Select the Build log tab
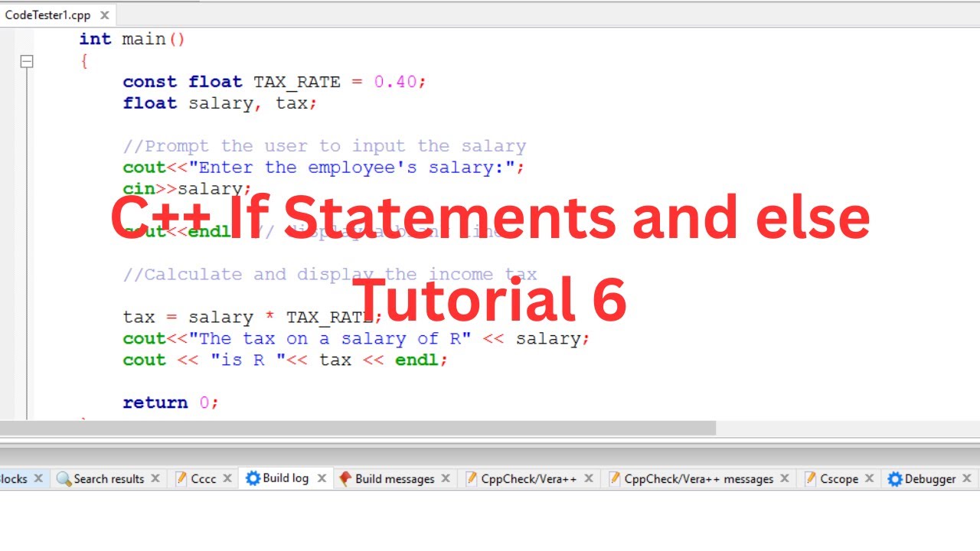 [286, 478]
